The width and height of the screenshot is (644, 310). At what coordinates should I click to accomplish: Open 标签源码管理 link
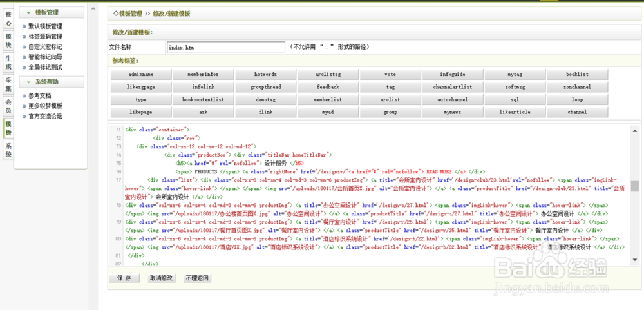[45, 37]
